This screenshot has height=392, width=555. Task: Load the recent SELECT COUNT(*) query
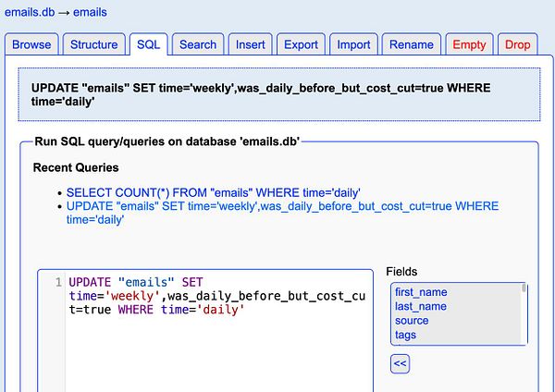pos(214,193)
